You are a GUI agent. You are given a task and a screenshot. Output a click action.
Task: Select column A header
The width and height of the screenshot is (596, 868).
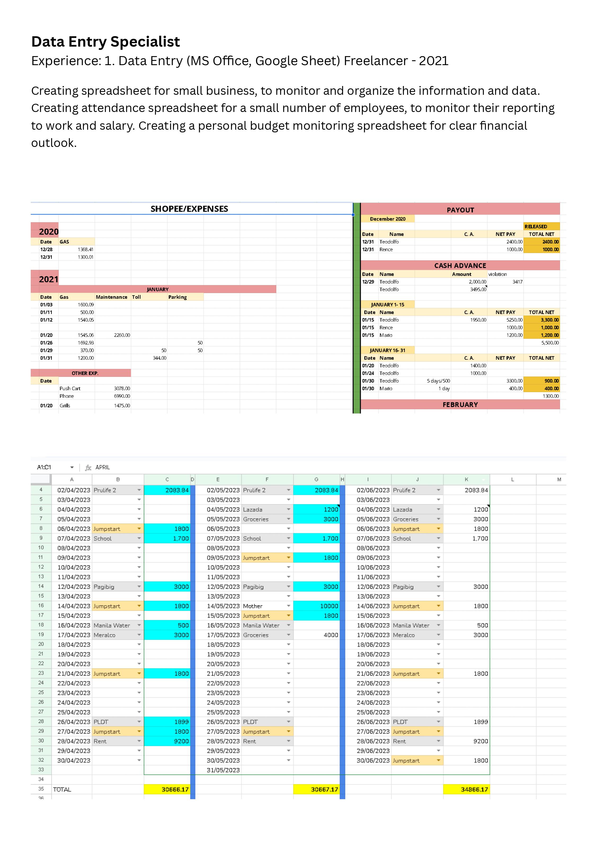(72, 480)
